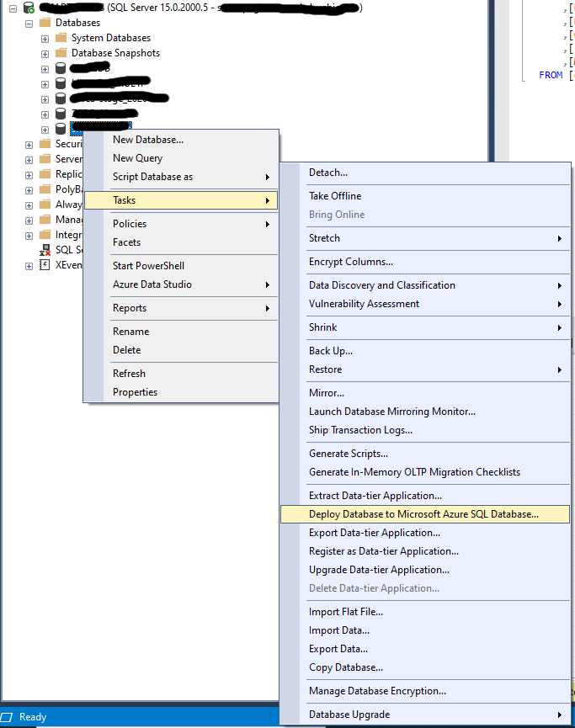Click the FROM keyword in query editor
Image resolution: width=575 pixels, height=728 pixels.
coord(551,75)
